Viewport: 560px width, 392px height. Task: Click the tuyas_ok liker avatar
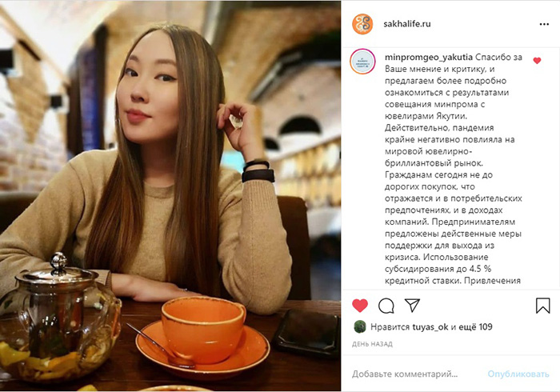(360, 326)
